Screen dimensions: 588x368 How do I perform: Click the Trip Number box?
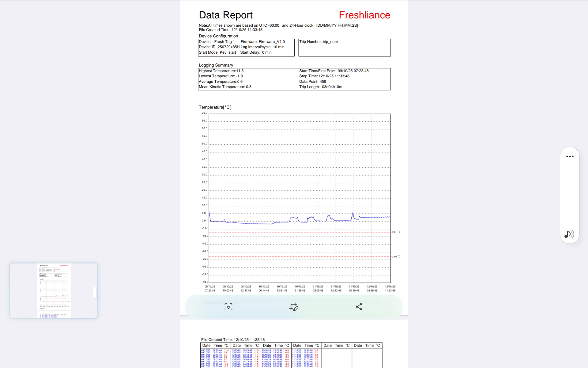(344, 48)
